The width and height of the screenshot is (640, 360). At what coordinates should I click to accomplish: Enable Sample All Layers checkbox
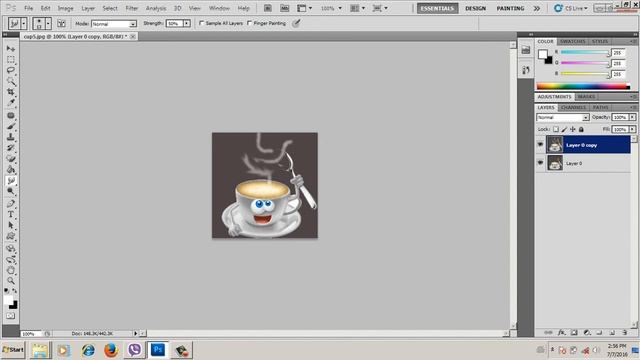point(201,23)
